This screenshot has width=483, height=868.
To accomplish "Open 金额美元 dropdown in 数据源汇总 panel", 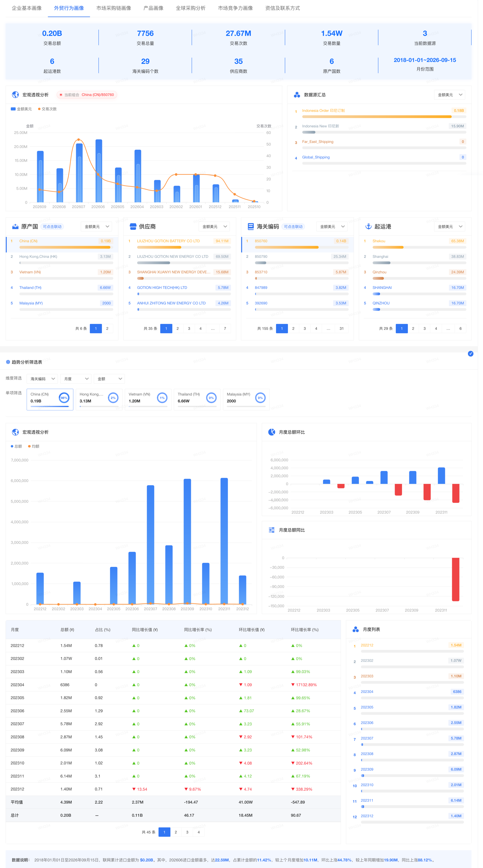I will coord(450,95).
